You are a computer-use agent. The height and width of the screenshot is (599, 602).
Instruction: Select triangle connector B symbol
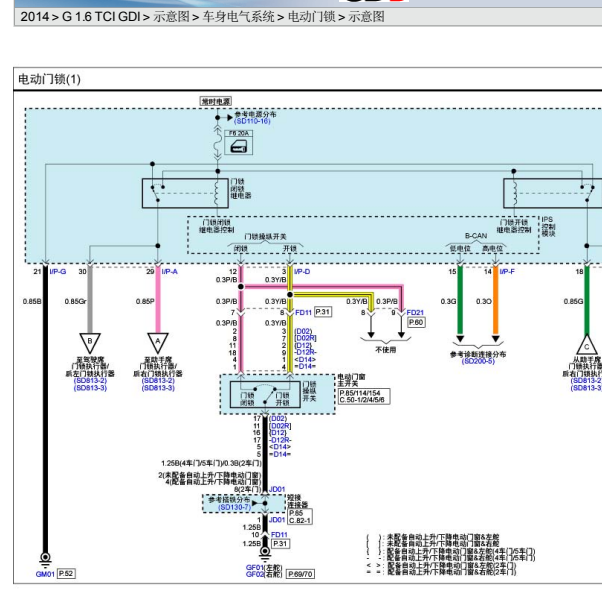tap(90, 343)
